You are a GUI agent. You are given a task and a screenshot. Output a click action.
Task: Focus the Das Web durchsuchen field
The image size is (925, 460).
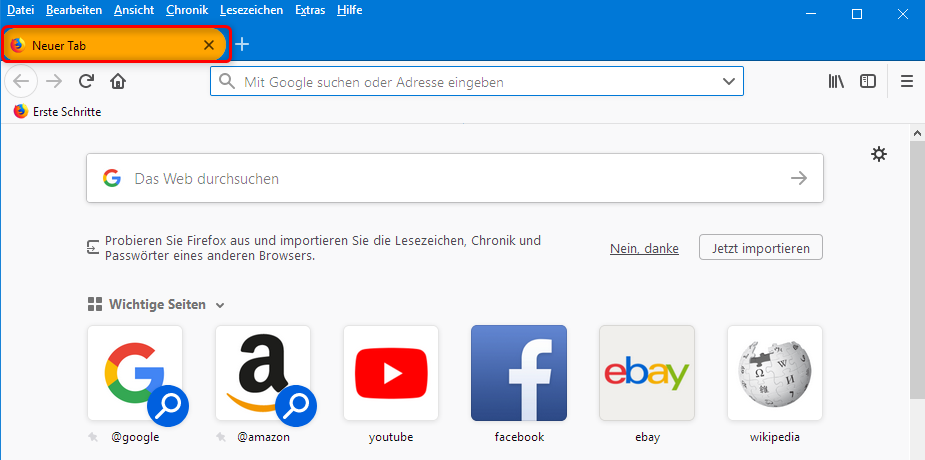pyautogui.click(x=455, y=178)
